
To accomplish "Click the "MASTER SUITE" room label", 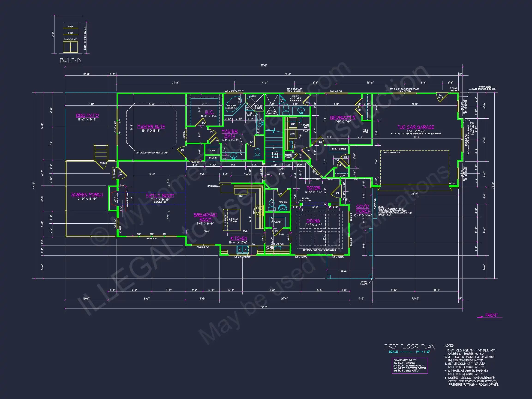I will [x=151, y=126].
